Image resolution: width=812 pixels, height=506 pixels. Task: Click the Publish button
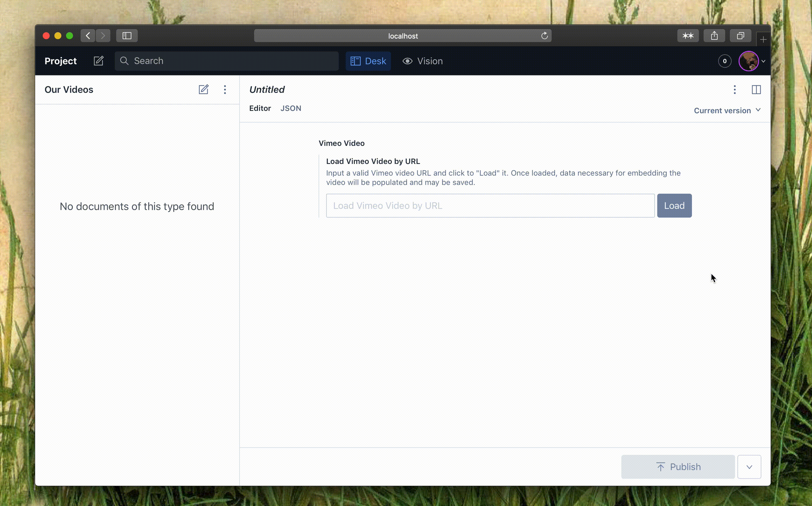tap(678, 466)
